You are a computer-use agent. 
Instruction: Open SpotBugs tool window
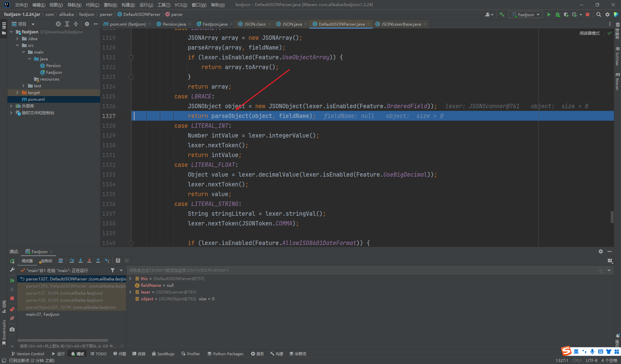pos(163,354)
